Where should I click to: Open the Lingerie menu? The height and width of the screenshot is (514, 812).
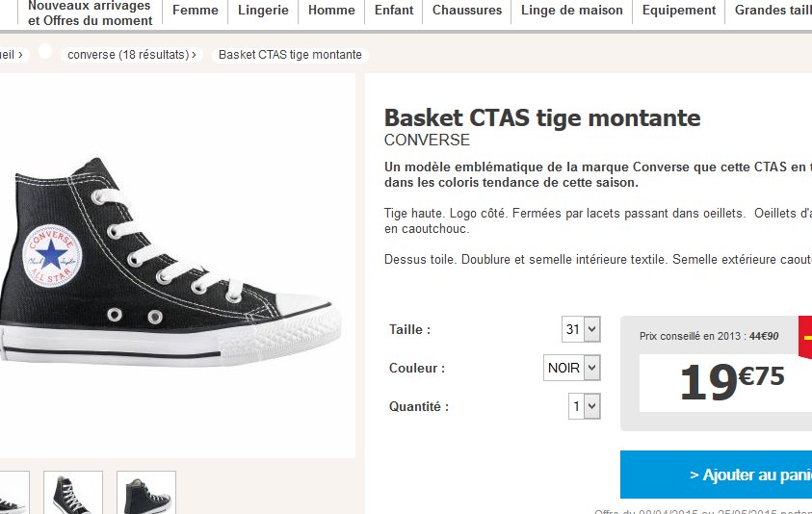[x=263, y=11]
